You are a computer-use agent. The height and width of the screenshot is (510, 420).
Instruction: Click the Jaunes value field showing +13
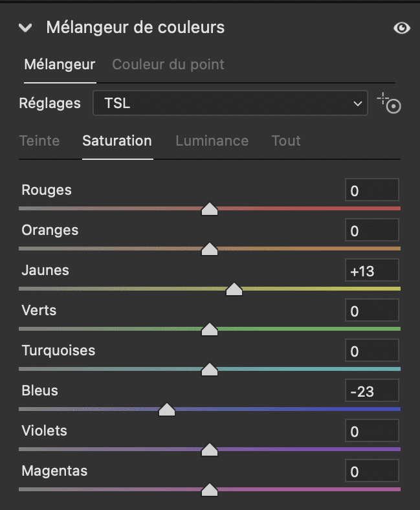coord(371,271)
